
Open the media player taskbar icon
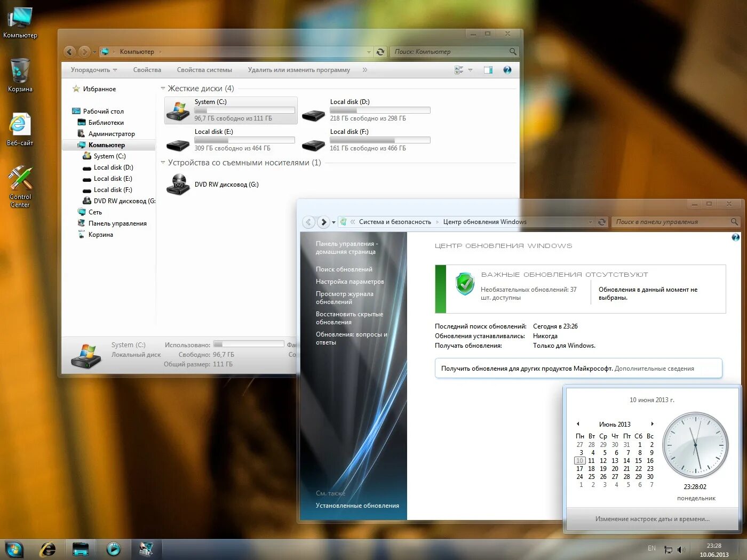(113, 549)
